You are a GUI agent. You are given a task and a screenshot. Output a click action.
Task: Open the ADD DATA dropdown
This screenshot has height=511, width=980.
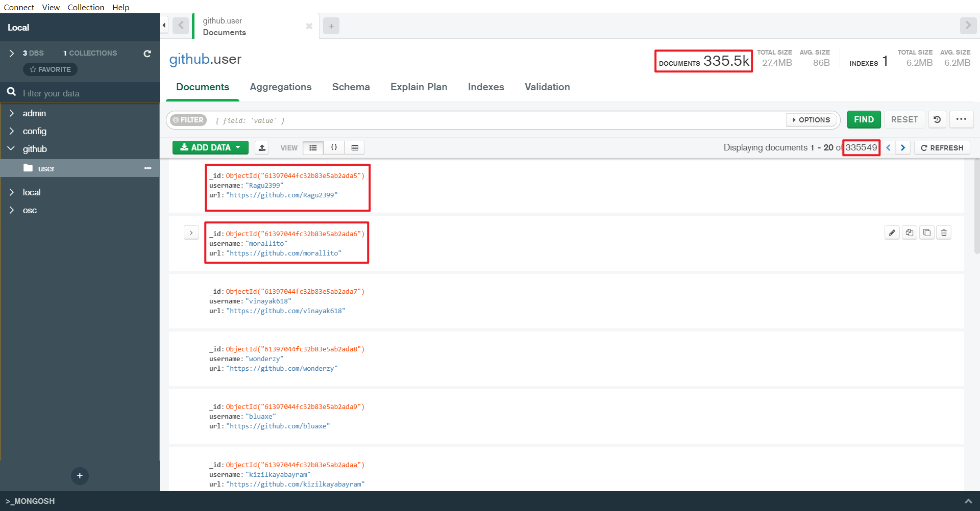coord(210,147)
